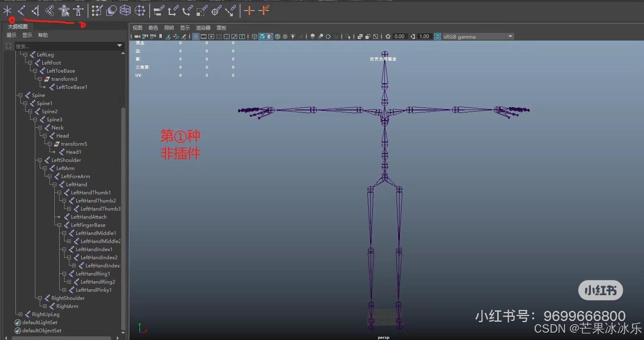The height and width of the screenshot is (340, 644).
Task: Expand the LeftHandThumb3 node
Action: pos(69,209)
